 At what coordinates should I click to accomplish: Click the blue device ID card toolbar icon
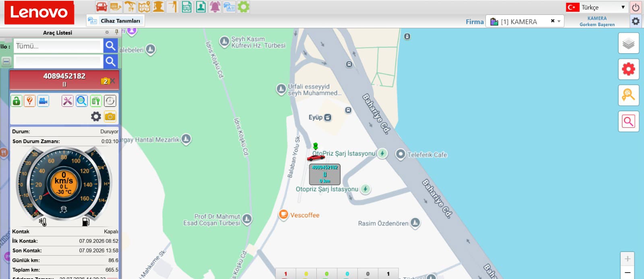click(229, 6)
